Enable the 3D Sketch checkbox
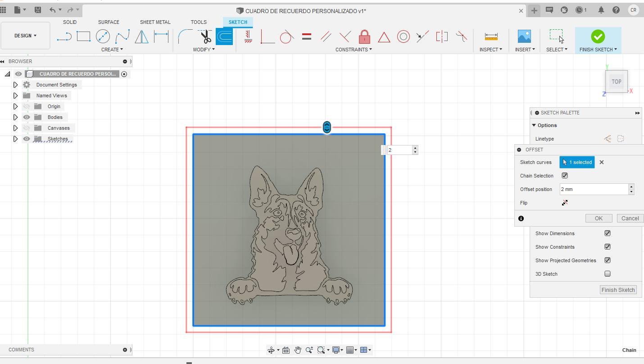 pos(607,274)
